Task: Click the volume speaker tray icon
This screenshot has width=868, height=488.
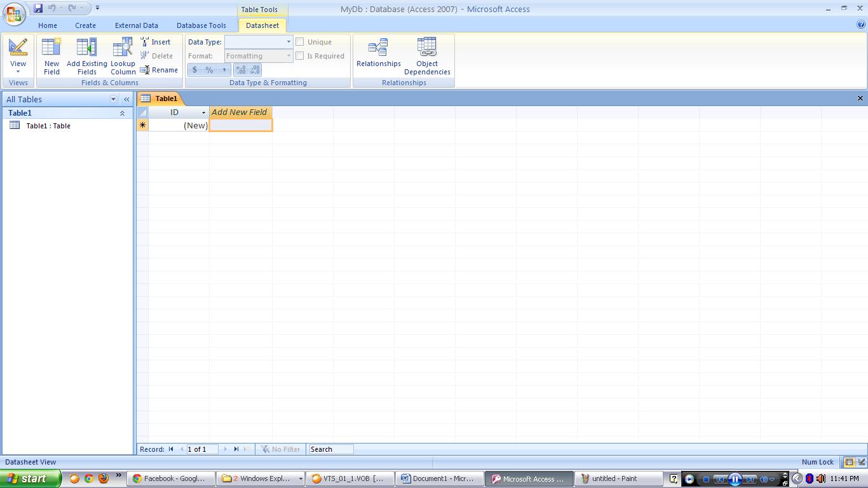Action: coord(820,478)
